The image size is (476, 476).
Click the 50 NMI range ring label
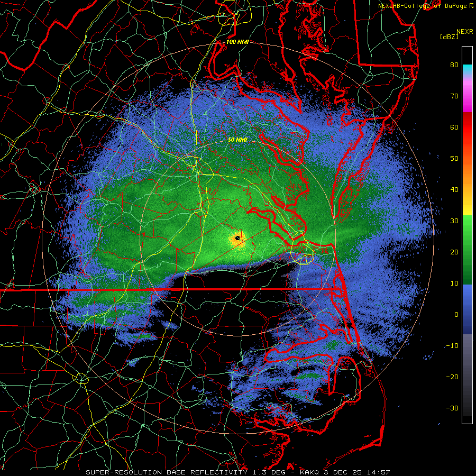tap(237, 140)
